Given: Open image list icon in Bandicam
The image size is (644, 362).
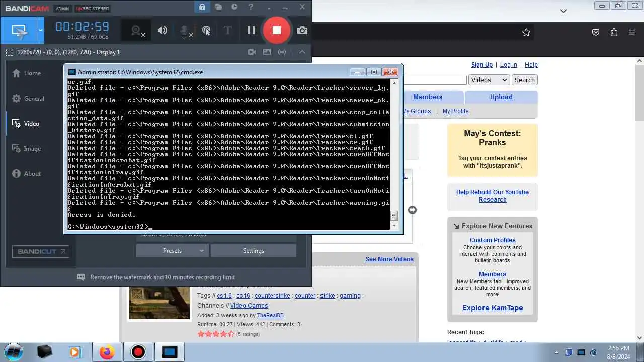Looking at the screenshot, I should (x=267, y=52).
